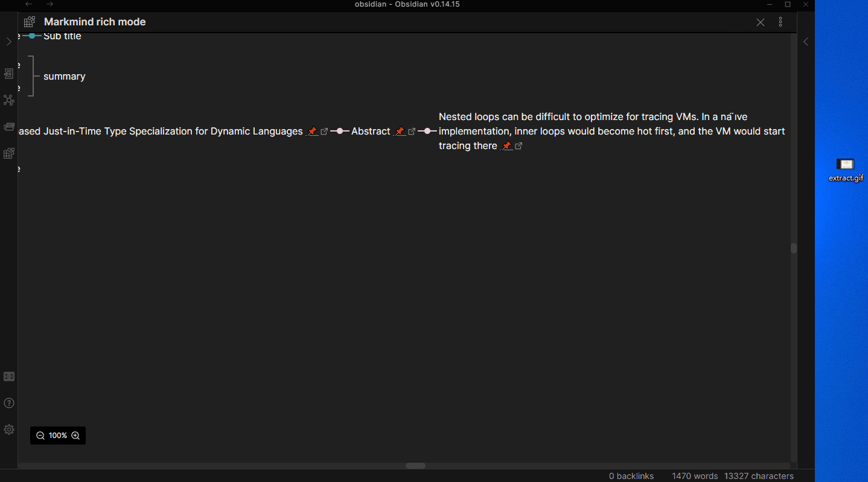Open another vault from the bottom-left icon

8,376
